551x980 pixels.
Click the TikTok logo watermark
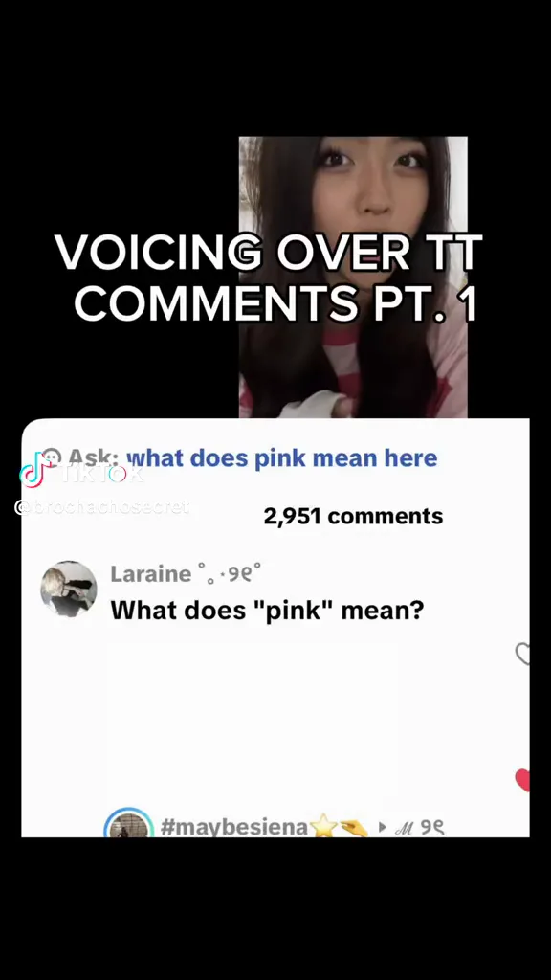81,474
